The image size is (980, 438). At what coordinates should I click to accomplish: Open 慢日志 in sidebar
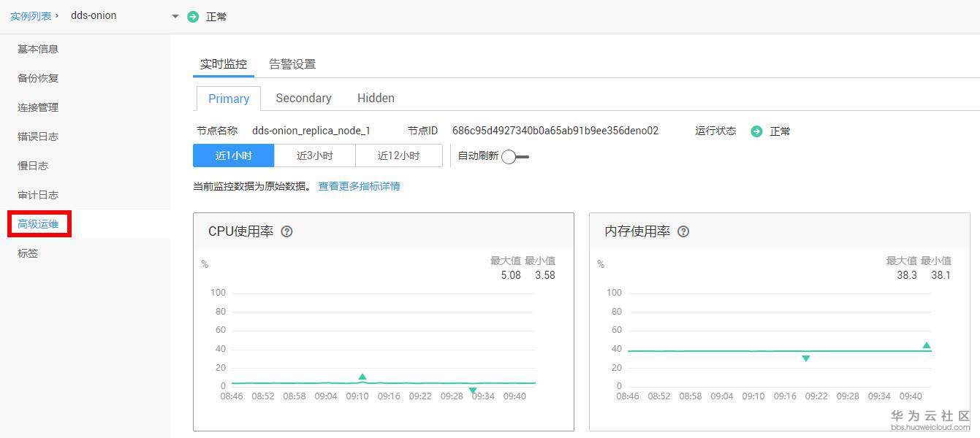pyautogui.click(x=33, y=166)
